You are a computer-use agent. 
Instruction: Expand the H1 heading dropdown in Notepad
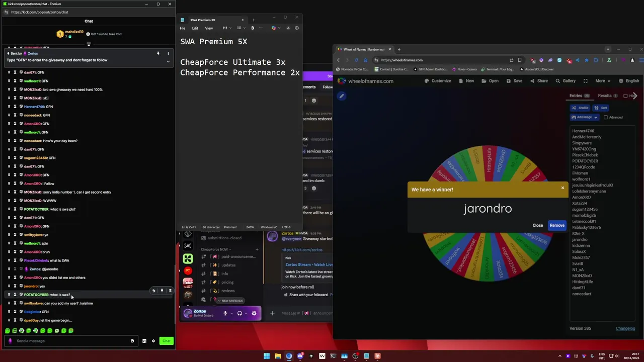pos(226,28)
